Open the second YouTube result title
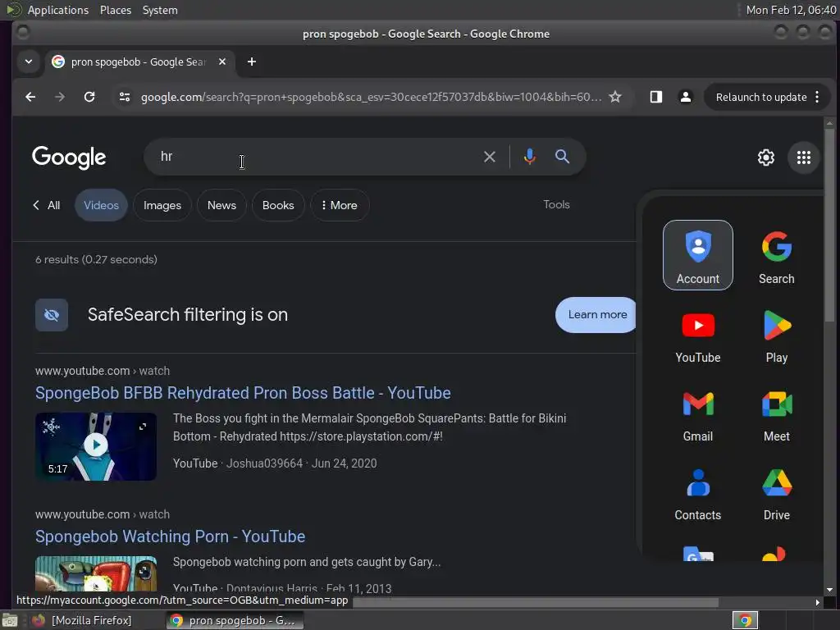 [170, 536]
